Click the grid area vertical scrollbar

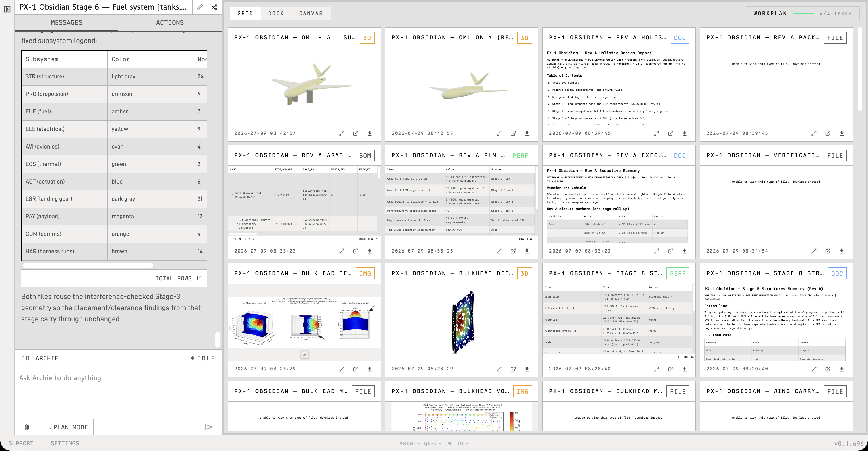(x=860, y=69)
